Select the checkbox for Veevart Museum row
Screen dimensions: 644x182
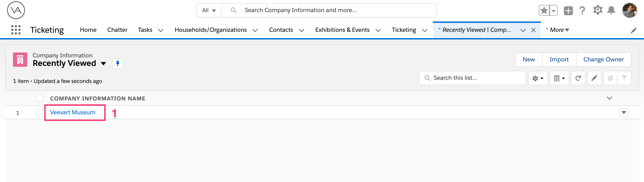tap(39, 113)
